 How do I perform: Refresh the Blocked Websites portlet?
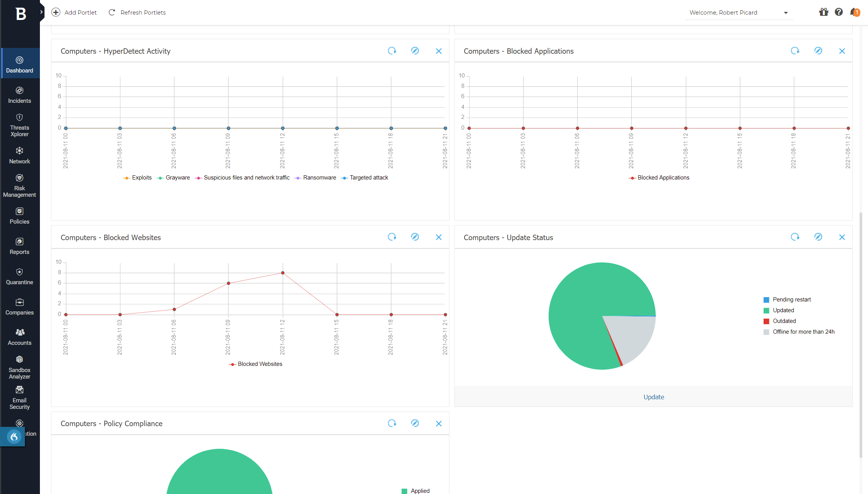click(392, 237)
